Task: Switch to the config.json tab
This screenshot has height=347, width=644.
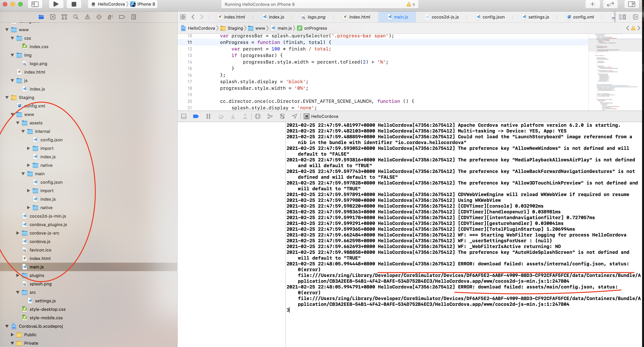Action: pyautogui.click(x=493, y=17)
